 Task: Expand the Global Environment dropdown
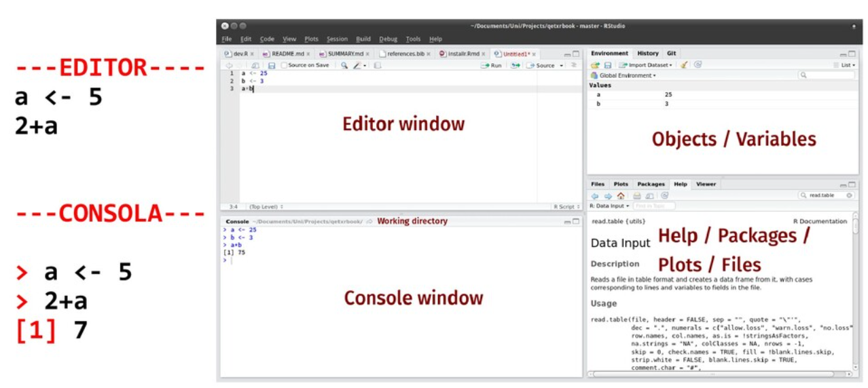point(623,76)
